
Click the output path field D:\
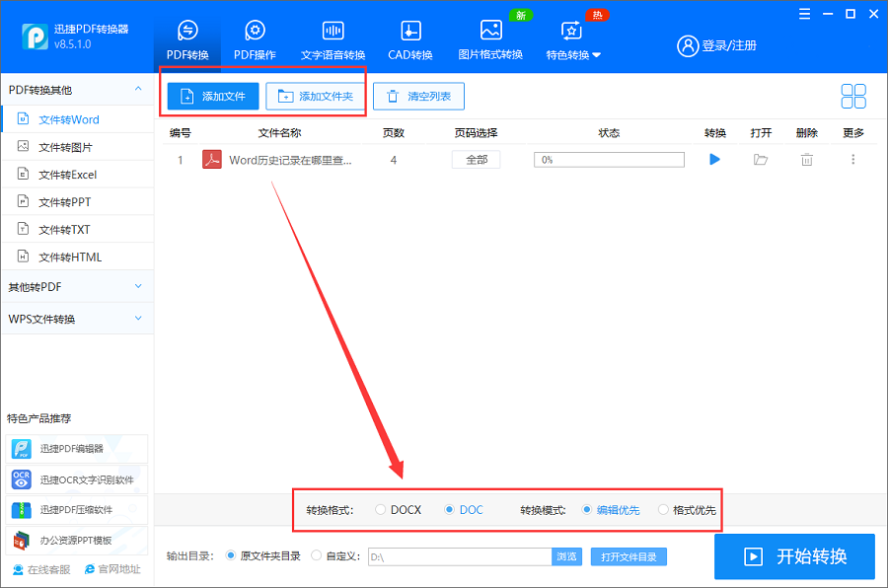pos(460,556)
